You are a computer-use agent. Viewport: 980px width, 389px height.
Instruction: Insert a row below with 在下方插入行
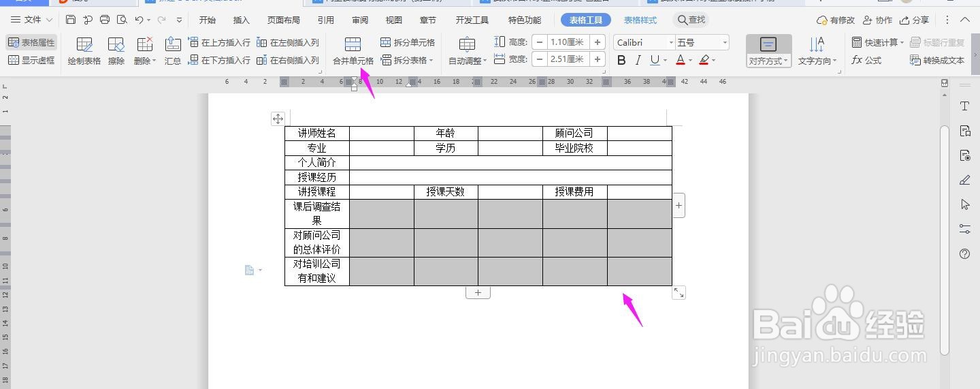tap(219, 60)
